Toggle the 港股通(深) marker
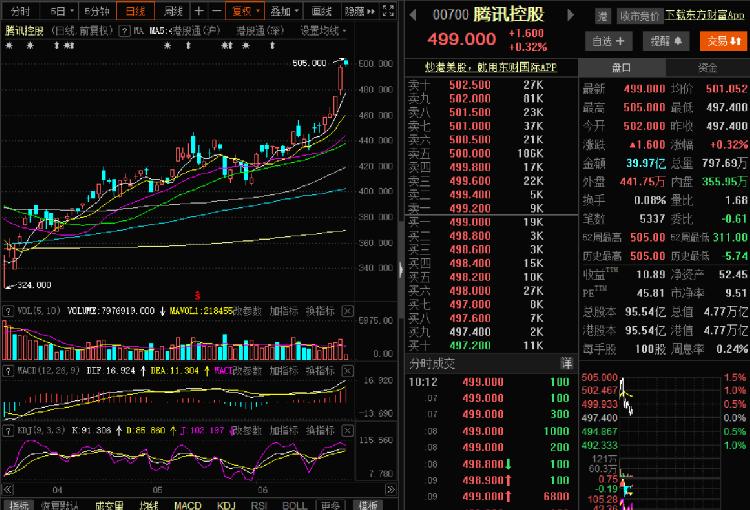The height and width of the screenshot is (510, 750). tap(260, 31)
